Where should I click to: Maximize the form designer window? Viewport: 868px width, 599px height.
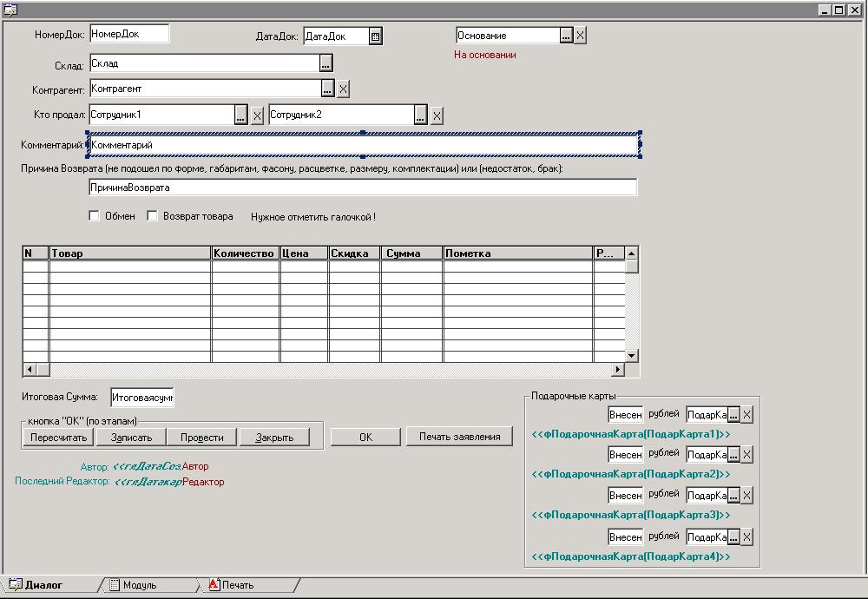[x=839, y=10]
